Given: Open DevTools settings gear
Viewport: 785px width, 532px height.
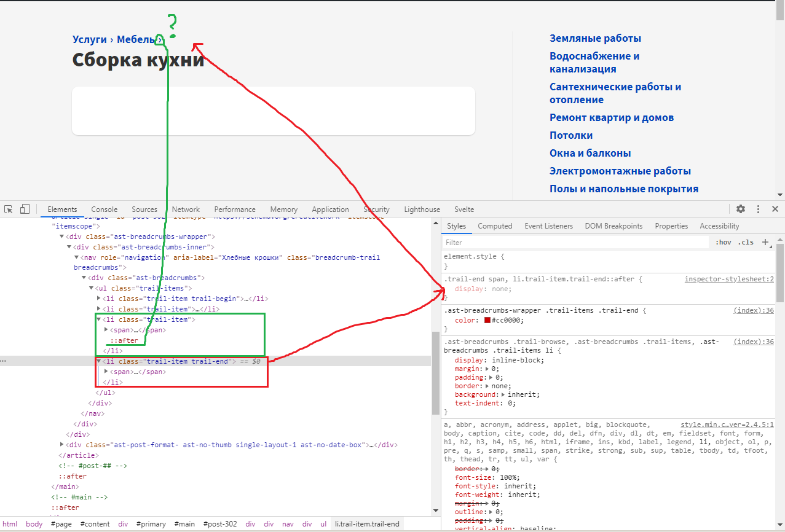Looking at the screenshot, I should [741, 209].
